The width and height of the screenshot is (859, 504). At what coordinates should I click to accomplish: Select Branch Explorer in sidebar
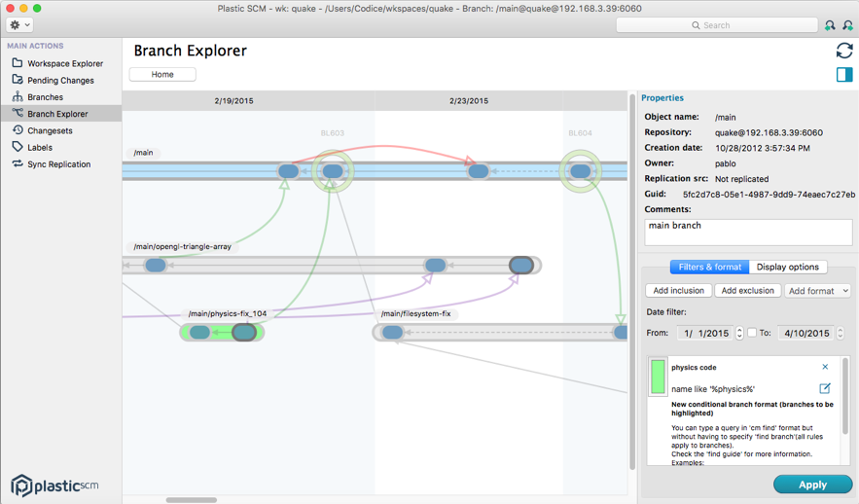[61, 114]
